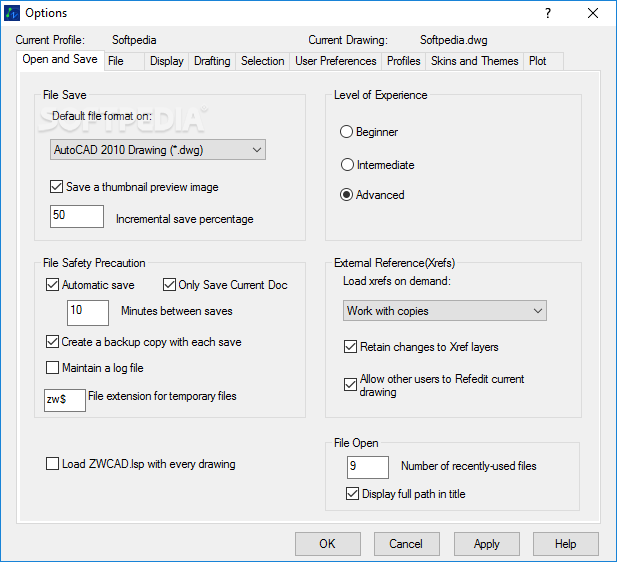Toggle Only Save Current Doc checkbox
Screen dimensions: 617x562
(x=169, y=285)
